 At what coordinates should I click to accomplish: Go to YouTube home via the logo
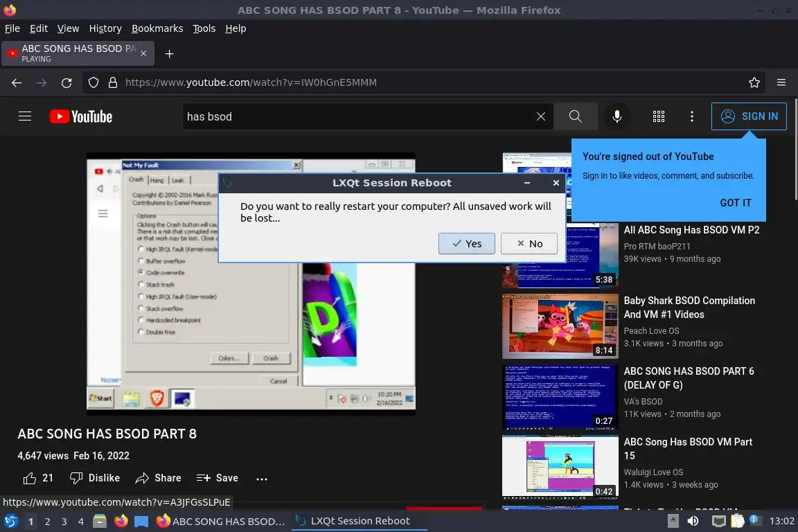pyautogui.click(x=81, y=116)
